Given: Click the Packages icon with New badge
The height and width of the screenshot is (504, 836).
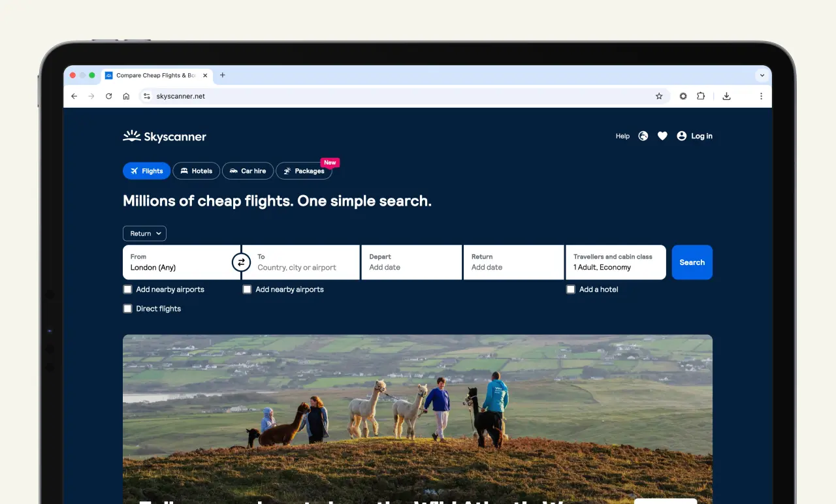Looking at the screenshot, I should [288, 171].
